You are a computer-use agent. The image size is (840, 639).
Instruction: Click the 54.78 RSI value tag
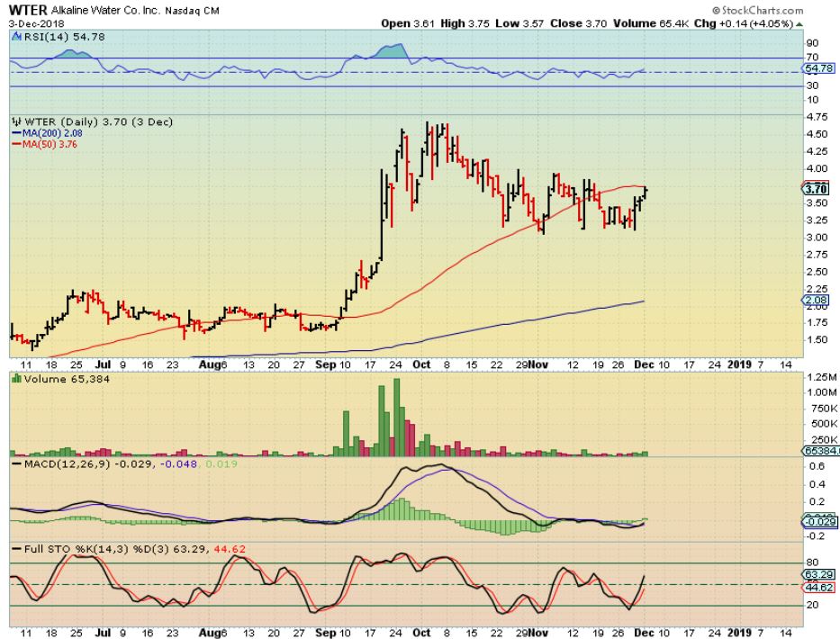pyautogui.click(x=816, y=68)
